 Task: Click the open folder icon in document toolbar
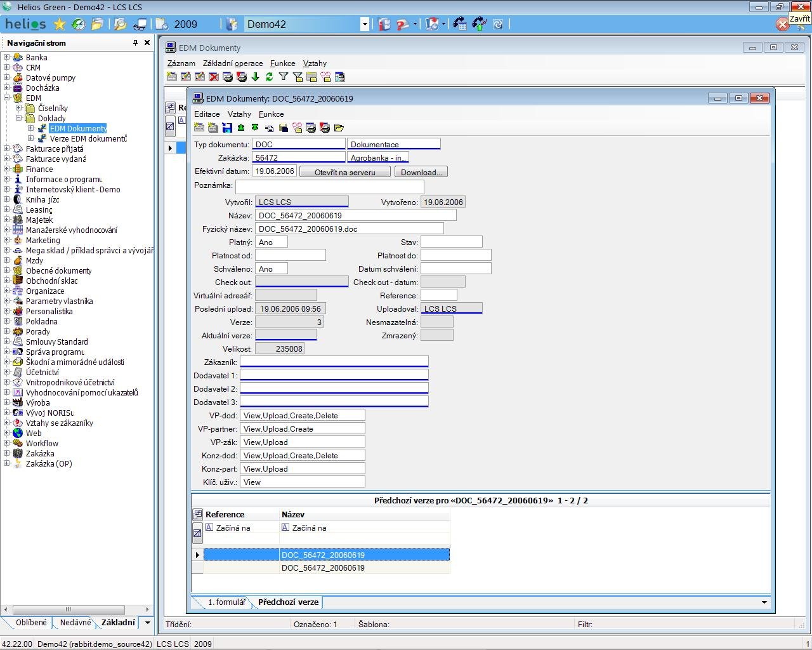(339, 128)
